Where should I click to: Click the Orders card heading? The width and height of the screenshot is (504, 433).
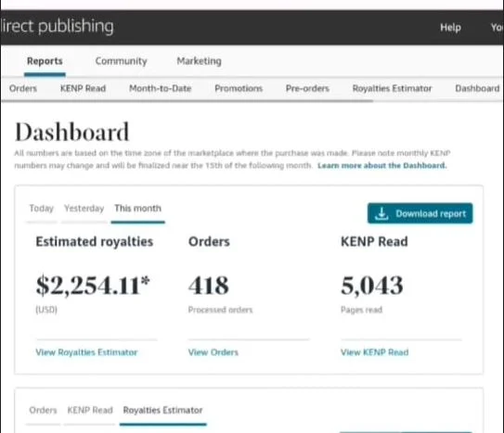coord(209,242)
